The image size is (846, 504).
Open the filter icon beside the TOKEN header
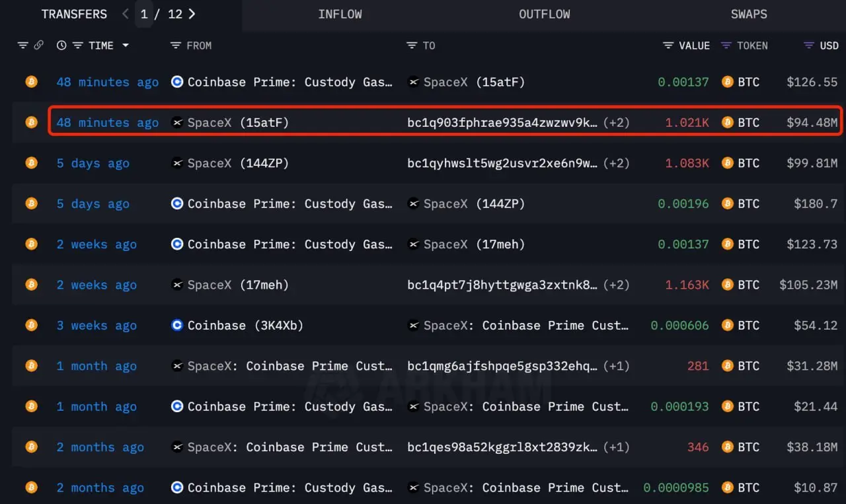click(x=726, y=46)
